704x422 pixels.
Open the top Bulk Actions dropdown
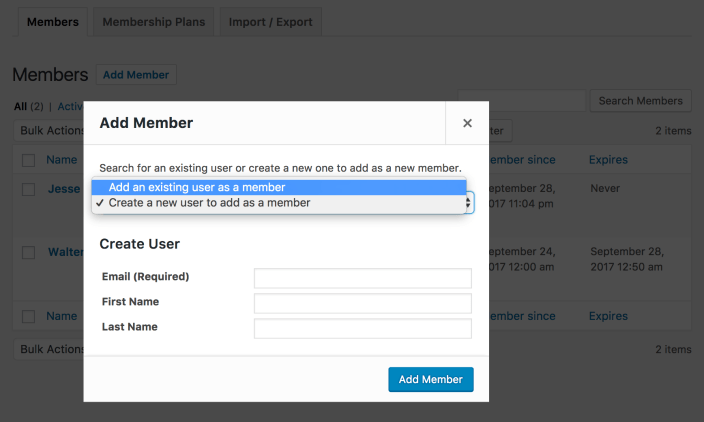pyautogui.click(x=50, y=130)
